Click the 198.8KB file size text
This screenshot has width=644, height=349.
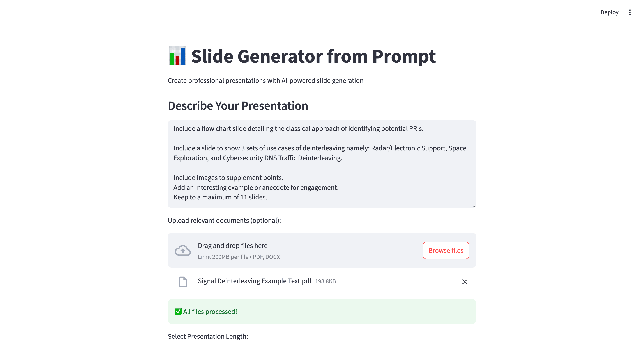[325, 281]
